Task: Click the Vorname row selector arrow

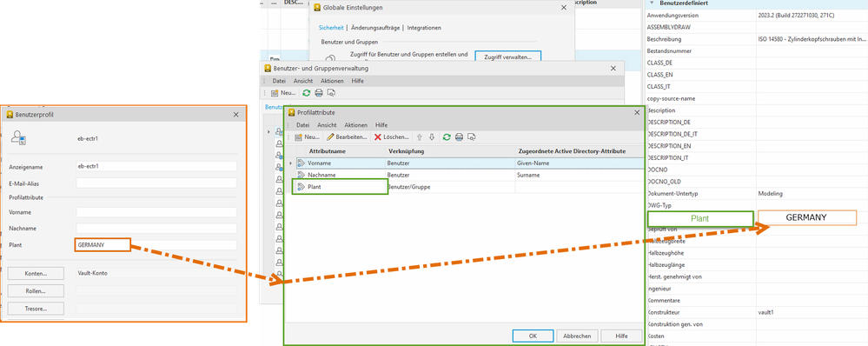Action: [290, 163]
